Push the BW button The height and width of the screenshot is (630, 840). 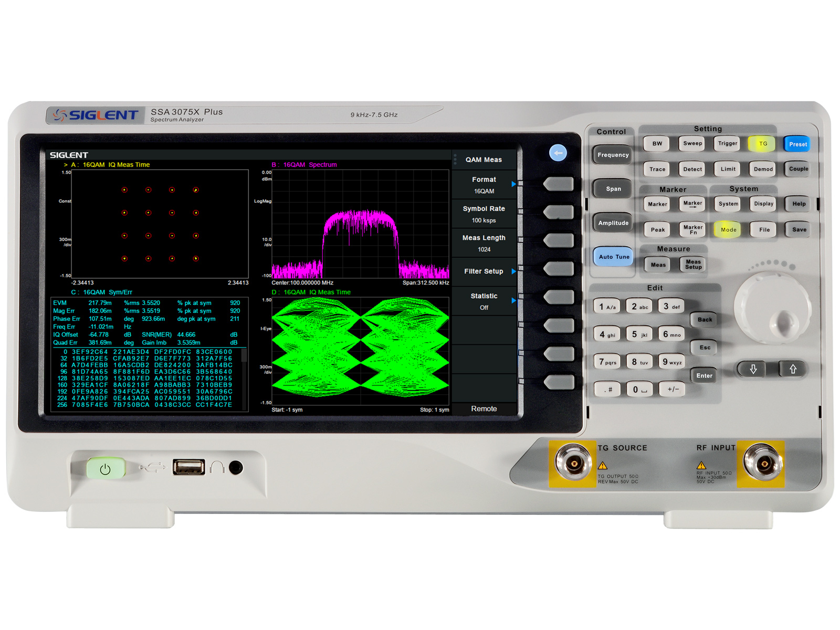[657, 143]
